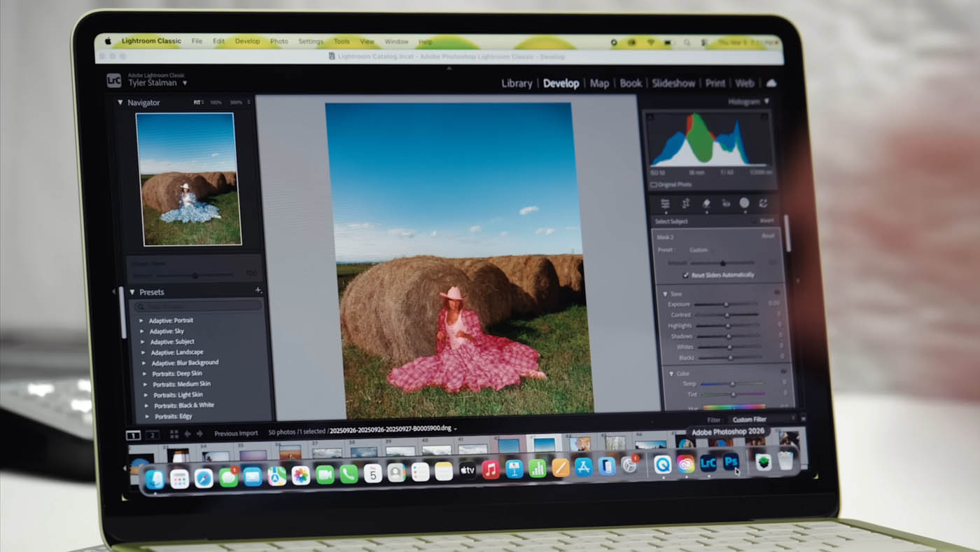Toggle the Tone section visibility eye
This screenshot has height=552, width=980.
click(x=777, y=293)
